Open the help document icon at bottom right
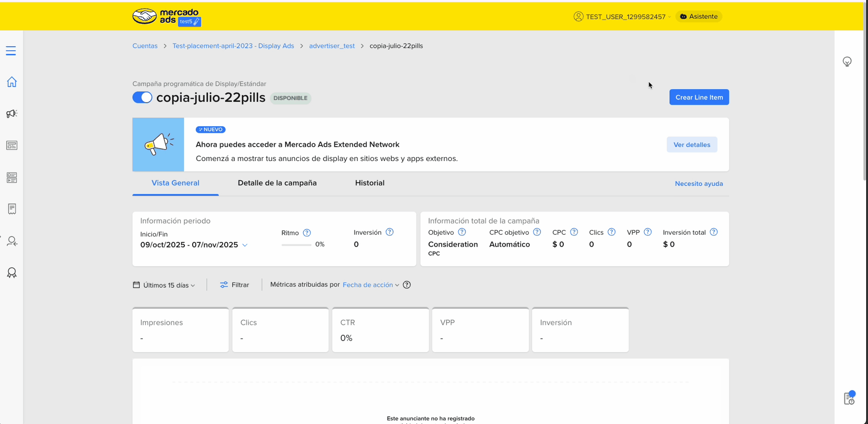The width and height of the screenshot is (868, 424). [x=849, y=398]
